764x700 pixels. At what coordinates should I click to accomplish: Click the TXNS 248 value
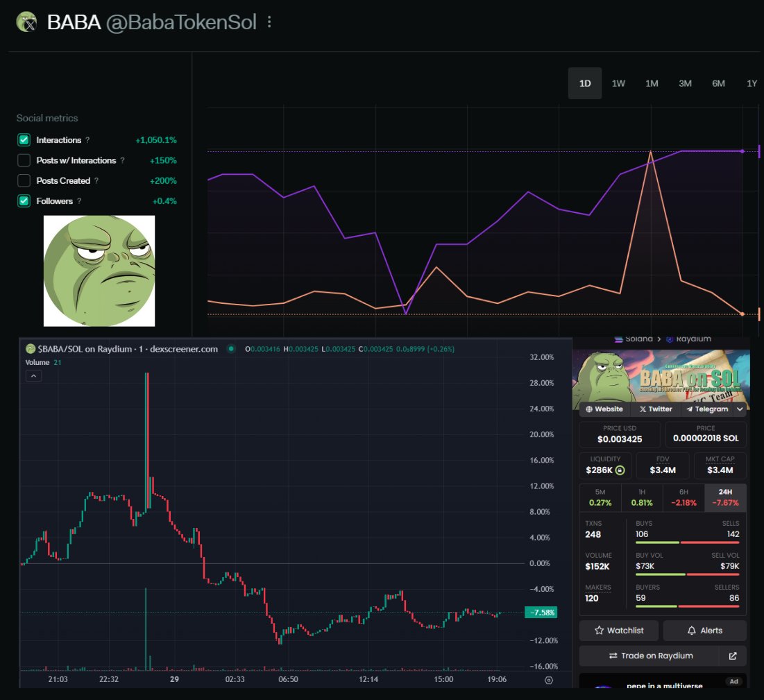593,534
